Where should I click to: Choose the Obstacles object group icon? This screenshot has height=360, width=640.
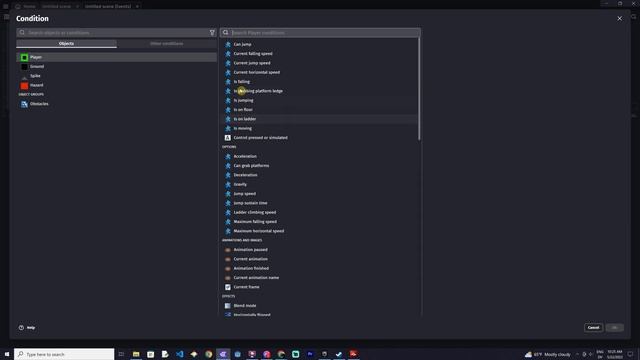[24, 104]
